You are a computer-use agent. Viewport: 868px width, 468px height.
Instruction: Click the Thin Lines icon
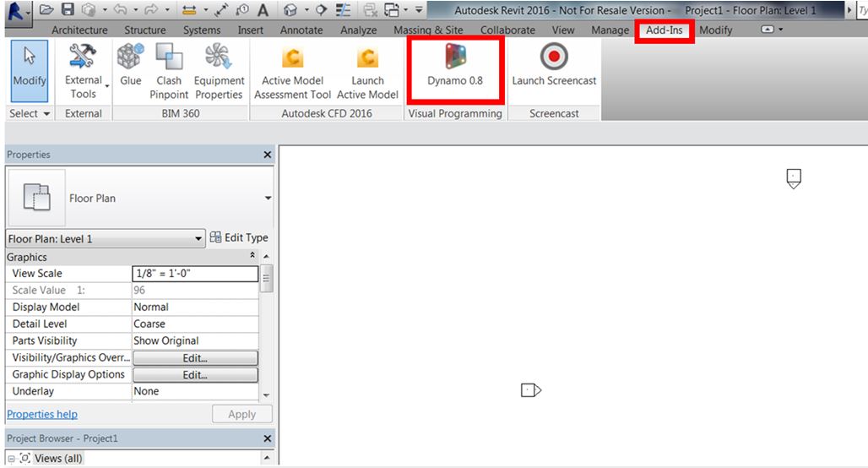(x=343, y=10)
